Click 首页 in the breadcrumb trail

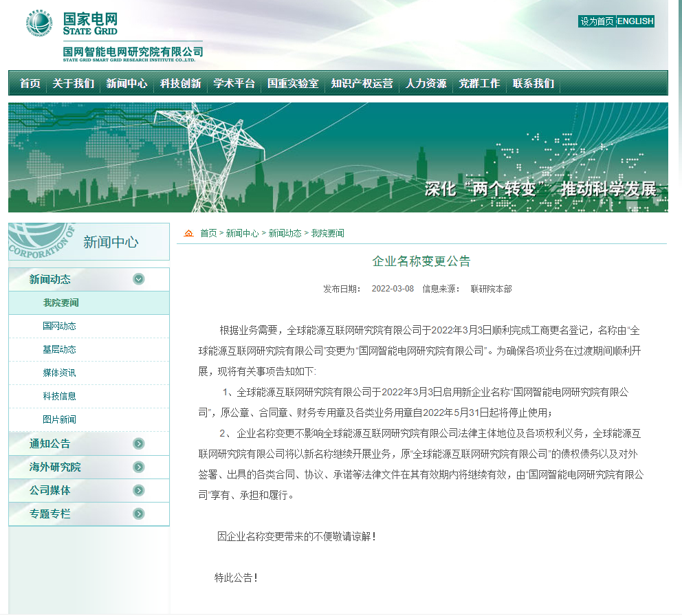click(208, 233)
